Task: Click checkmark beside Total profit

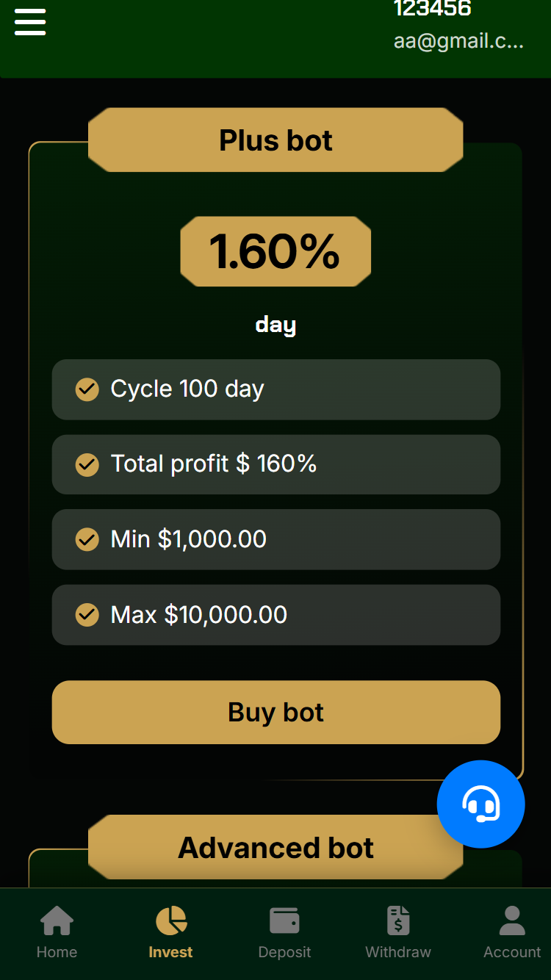Action: [87, 464]
